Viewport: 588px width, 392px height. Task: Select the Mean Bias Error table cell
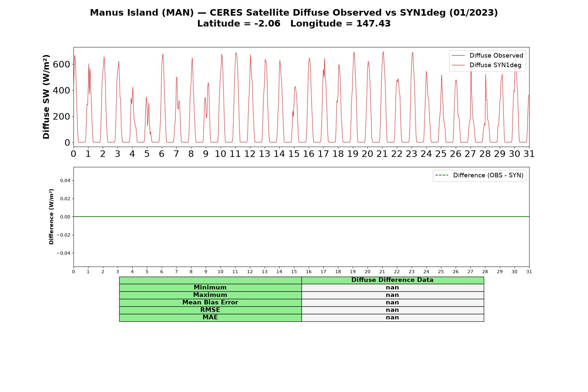coord(210,303)
